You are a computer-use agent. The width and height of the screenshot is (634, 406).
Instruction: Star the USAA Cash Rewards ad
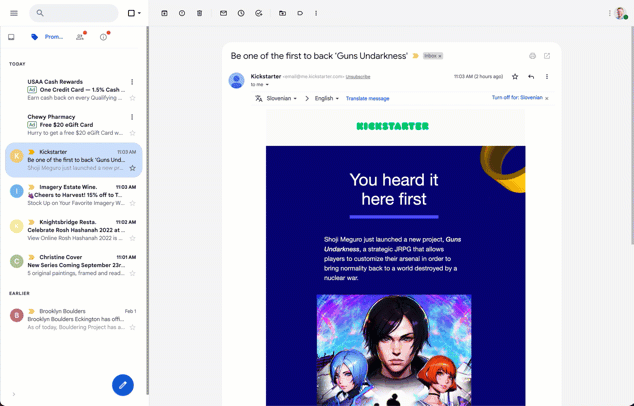click(132, 98)
